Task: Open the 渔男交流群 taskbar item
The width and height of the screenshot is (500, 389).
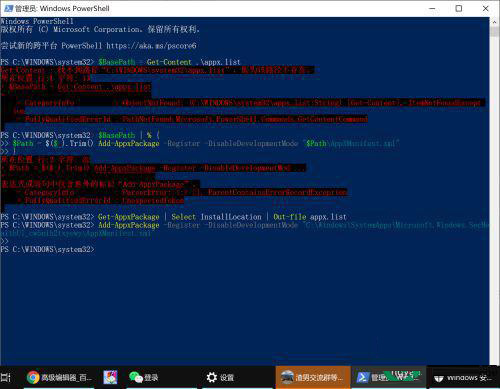Action: pos(313,377)
